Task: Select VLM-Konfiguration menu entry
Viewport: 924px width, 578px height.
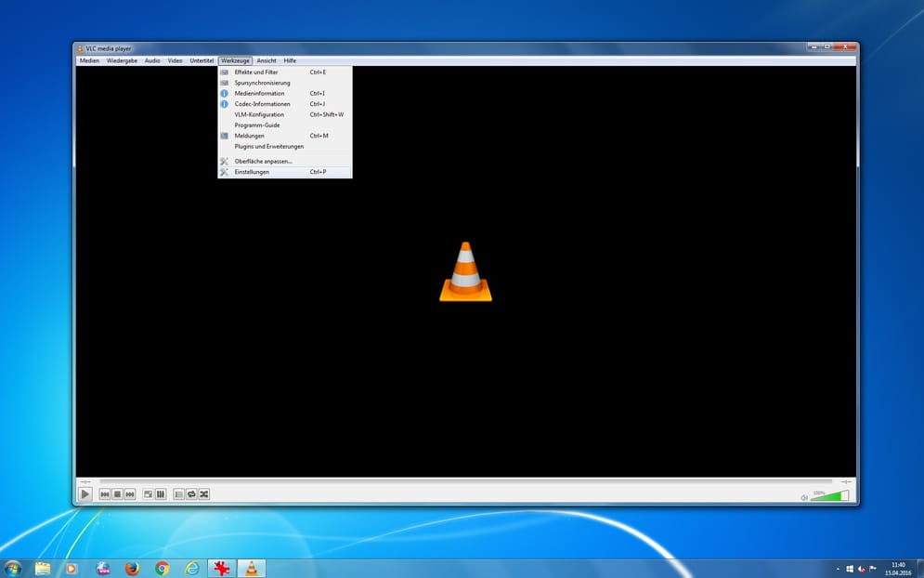Action: tap(285, 114)
